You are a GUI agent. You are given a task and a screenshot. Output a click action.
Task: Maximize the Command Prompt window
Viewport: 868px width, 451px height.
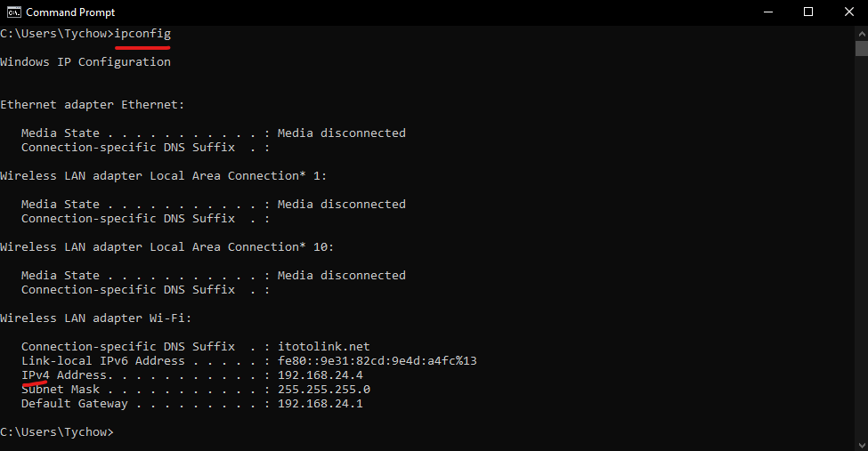coord(808,12)
